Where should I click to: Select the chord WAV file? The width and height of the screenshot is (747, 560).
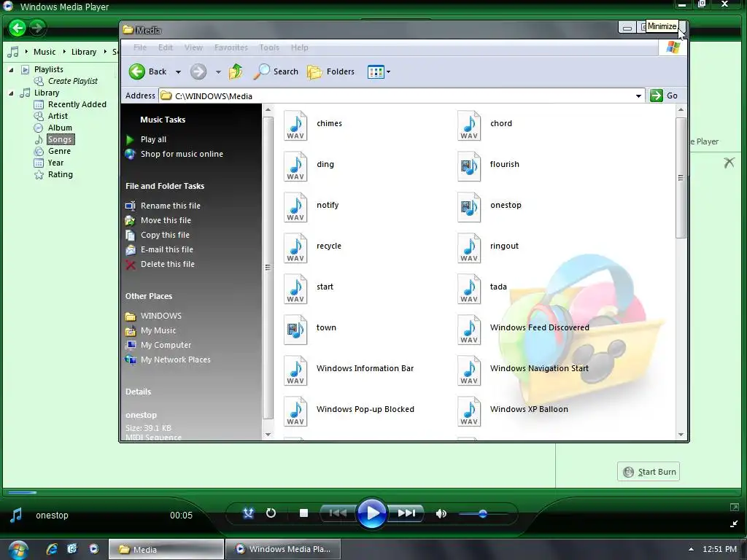[485, 125]
